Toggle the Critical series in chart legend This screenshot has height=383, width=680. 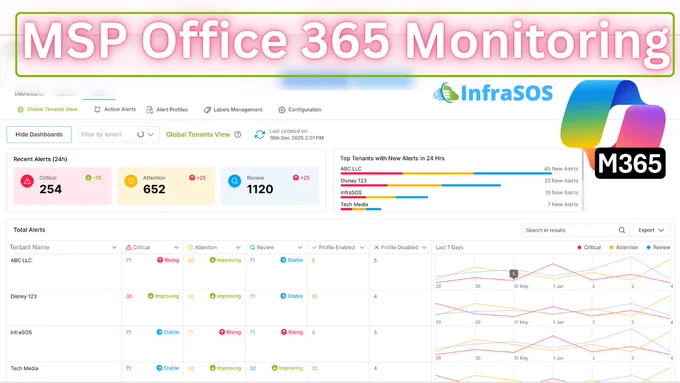click(589, 247)
